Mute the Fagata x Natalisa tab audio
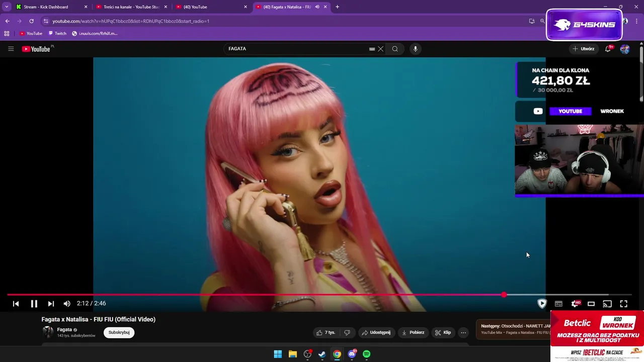The height and width of the screenshot is (362, 644). pyautogui.click(x=317, y=7)
